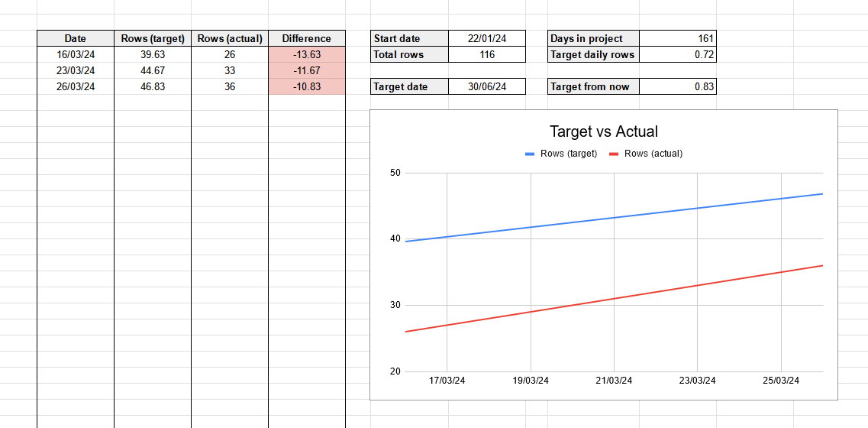Select the Target daily rows label
This screenshot has height=428, width=868.
coord(593,55)
